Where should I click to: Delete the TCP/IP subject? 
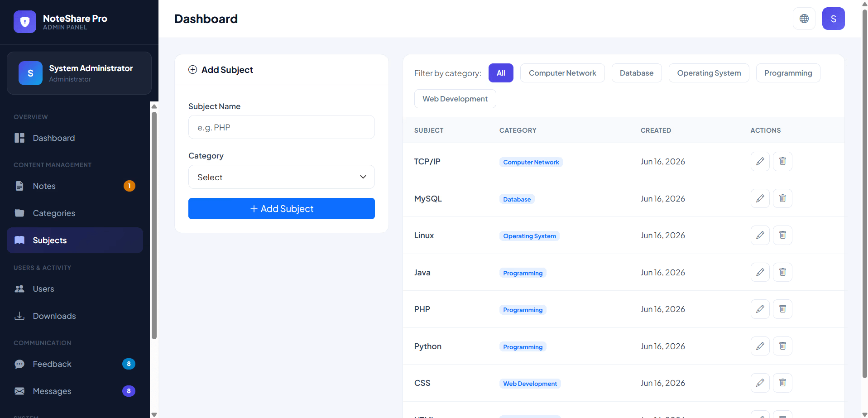pyautogui.click(x=782, y=161)
